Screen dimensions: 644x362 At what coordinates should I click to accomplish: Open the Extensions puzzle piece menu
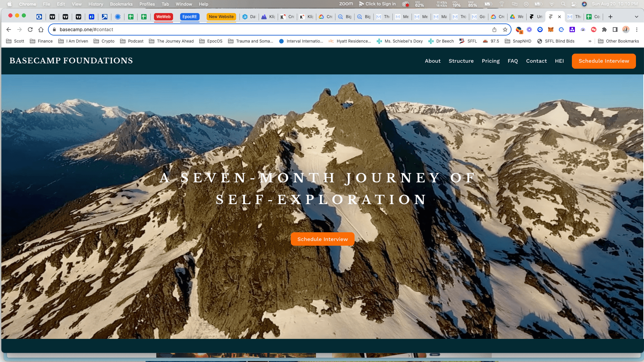(604, 29)
